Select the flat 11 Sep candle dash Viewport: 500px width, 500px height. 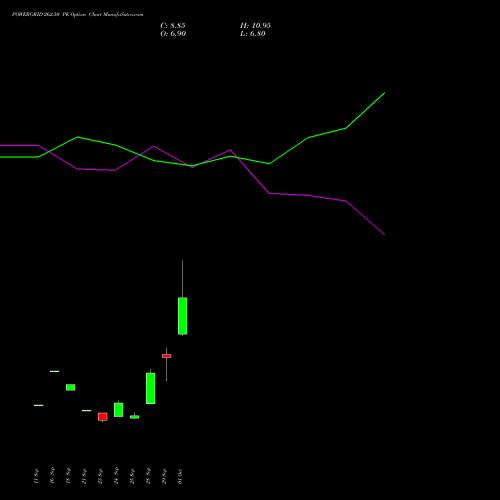point(39,405)
